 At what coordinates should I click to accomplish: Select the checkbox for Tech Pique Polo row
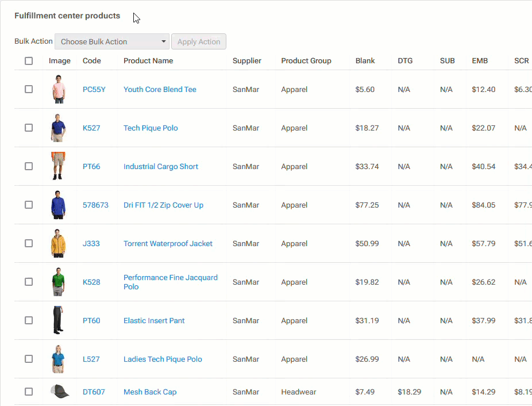tap(29, 128)
